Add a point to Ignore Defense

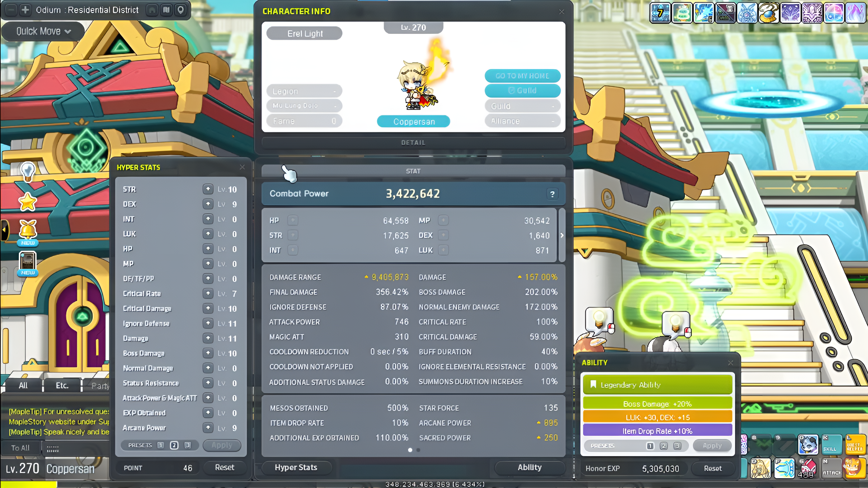208,323
